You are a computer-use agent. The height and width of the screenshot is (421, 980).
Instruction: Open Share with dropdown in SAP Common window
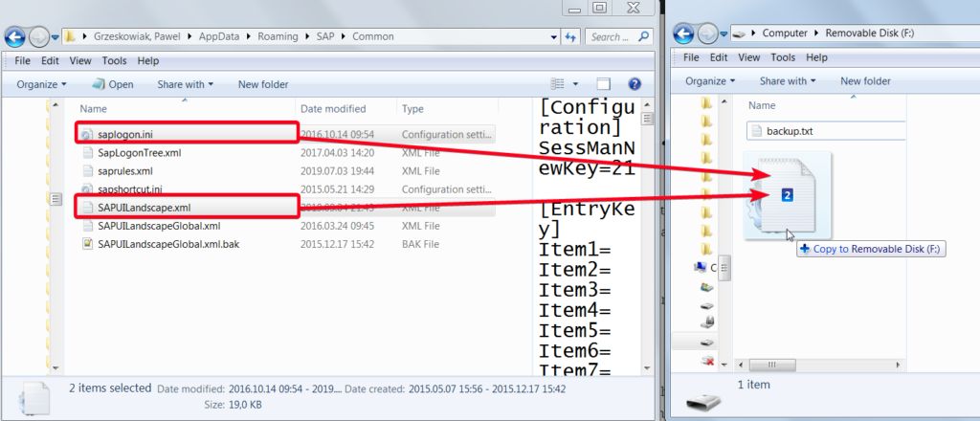(x=185, y=84)
